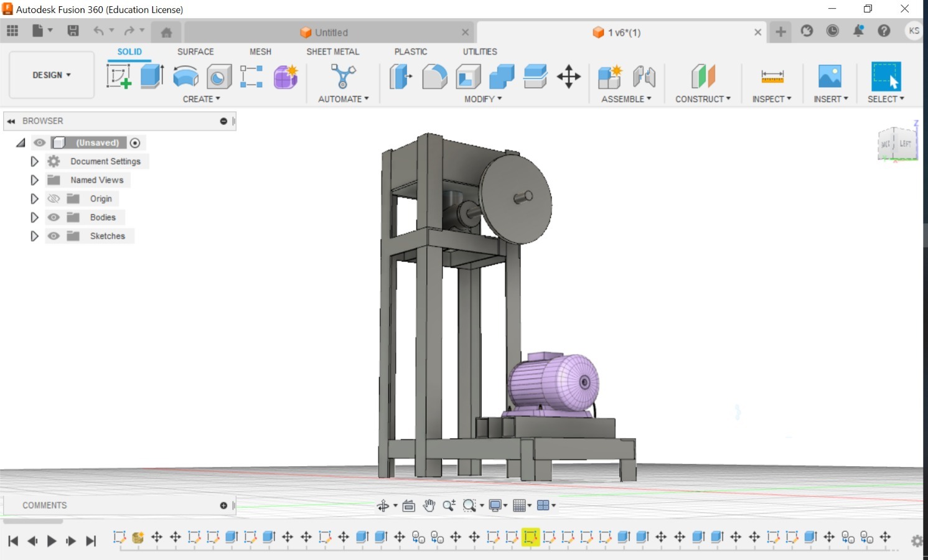928x560 pixels.
Task: Switch to the PLASTIC tab
Action: point(411,52)
